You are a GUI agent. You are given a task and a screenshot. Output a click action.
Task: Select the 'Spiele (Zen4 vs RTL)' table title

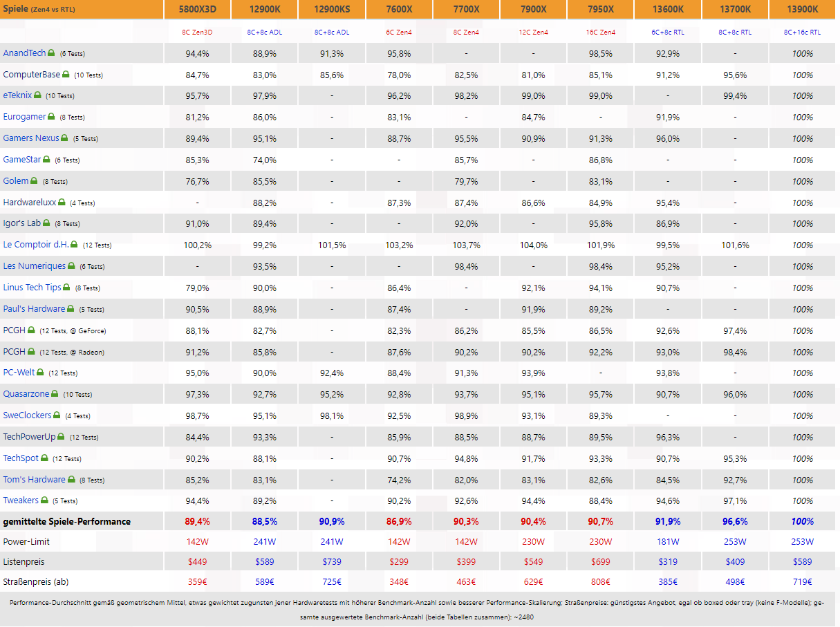[x=39, y=9]
